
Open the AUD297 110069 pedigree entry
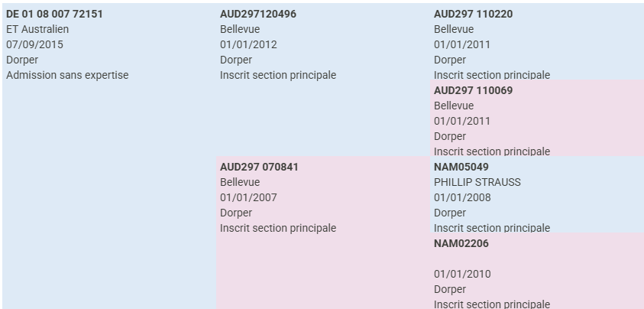click(473, 90)
